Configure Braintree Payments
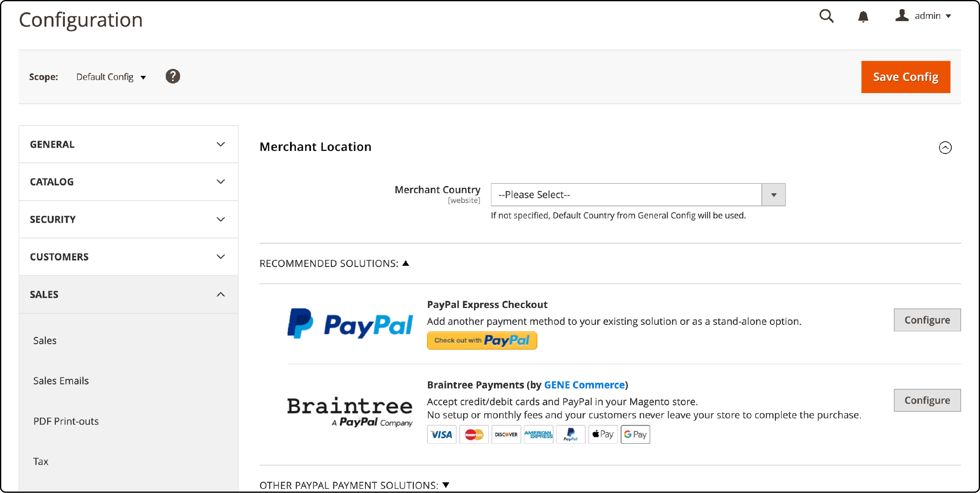This screenshot has width=980, height=493. (x=927, y=400)
